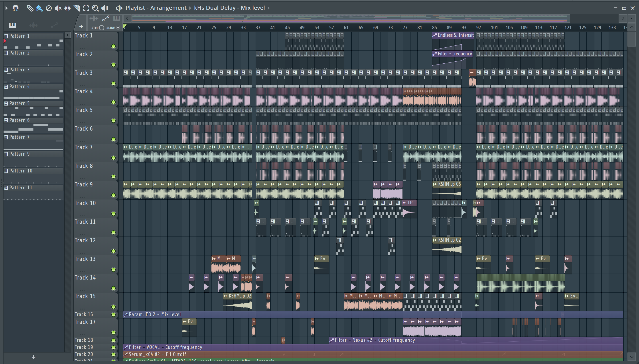639x364 pixels.
Task: Expand arrow after kHs Dual Delay Mix level
Action: coord(269,8)
